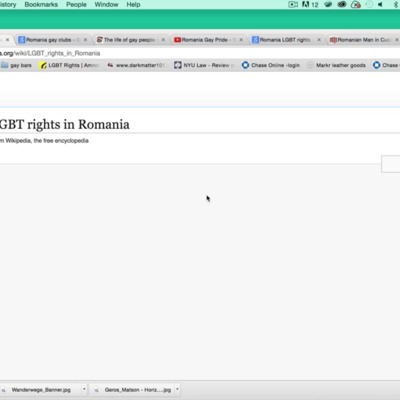400x400 pixels.
Task: Close the Romania LGBT rights tab
Action: (319, 40)
